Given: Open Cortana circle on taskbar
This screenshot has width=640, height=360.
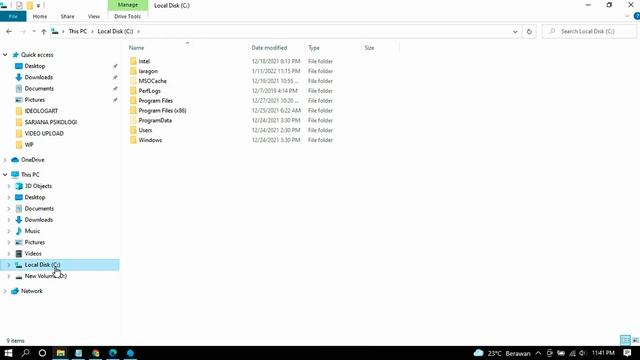Looking at the screenshot, I should tap(42, 353).
